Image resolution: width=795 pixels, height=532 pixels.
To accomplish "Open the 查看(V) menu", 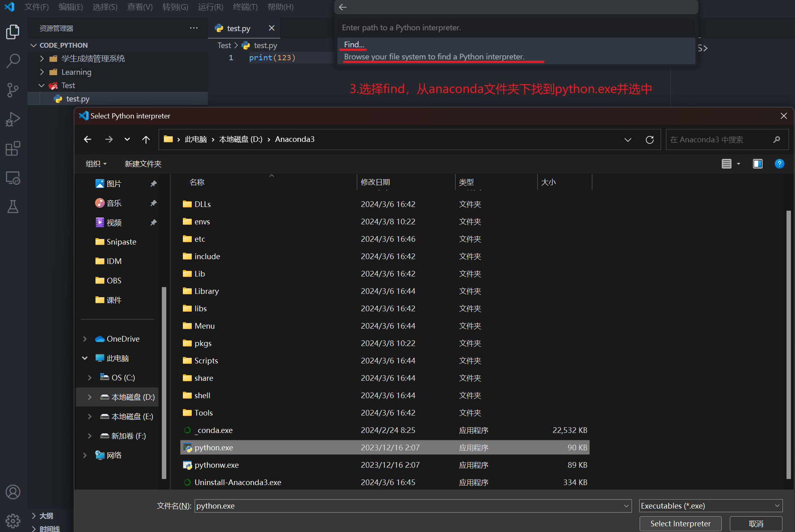I will (140, 7).
